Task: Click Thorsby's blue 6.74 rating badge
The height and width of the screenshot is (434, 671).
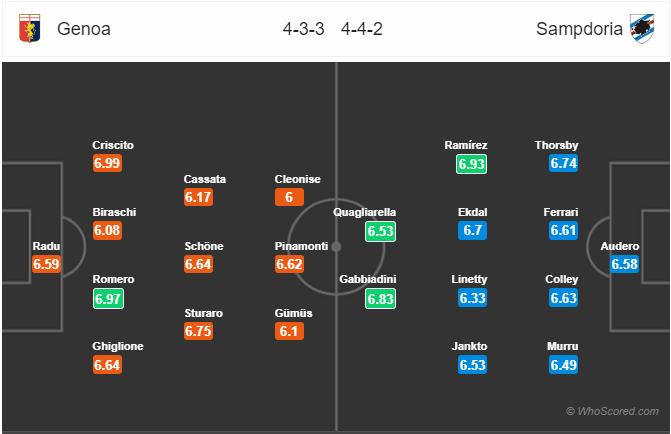Action: pos(564,163)
